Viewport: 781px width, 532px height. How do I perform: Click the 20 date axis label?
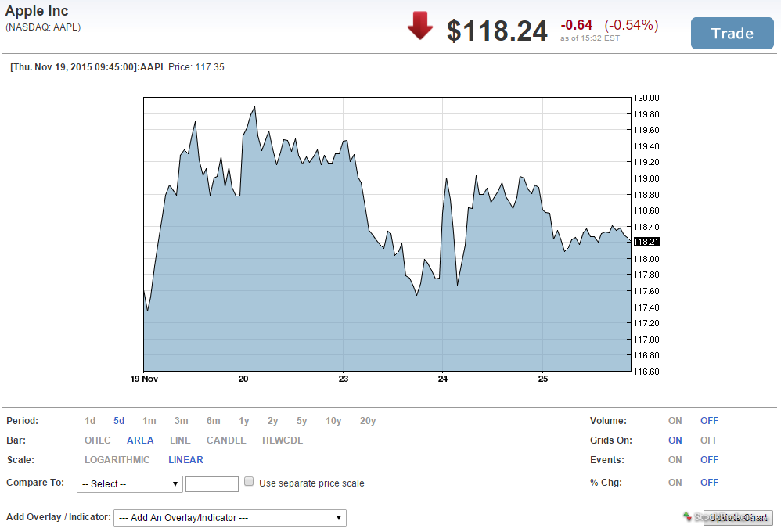pos(243,379)
